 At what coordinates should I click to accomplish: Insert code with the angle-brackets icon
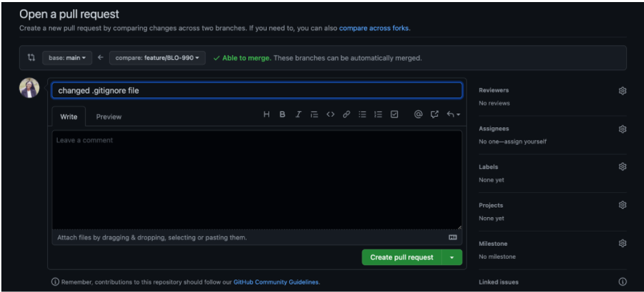330,115
